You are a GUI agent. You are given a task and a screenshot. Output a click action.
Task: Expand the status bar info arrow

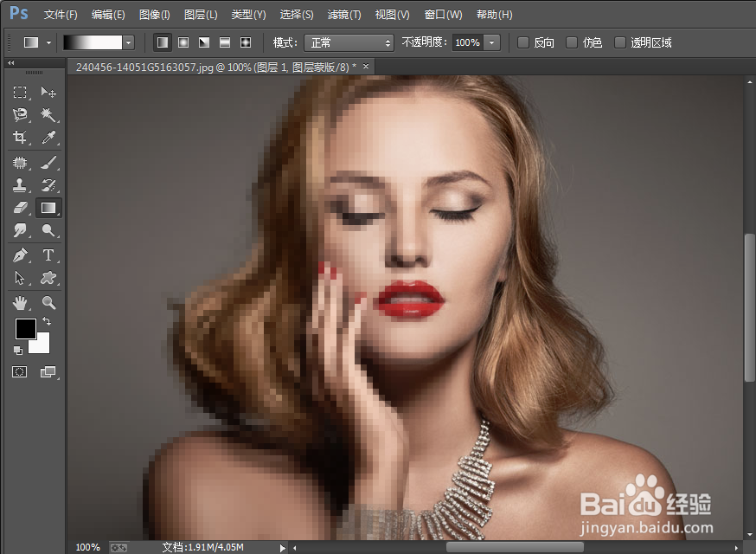point(283,548)
